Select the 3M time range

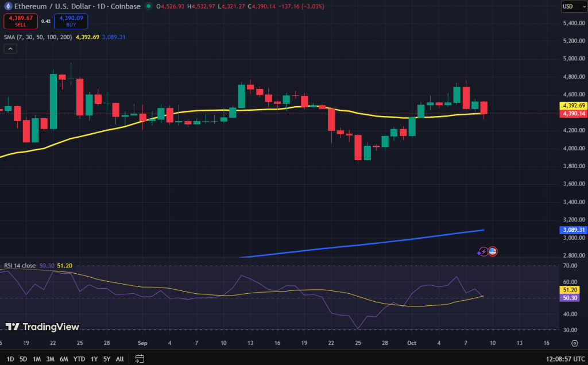(51, 359)
